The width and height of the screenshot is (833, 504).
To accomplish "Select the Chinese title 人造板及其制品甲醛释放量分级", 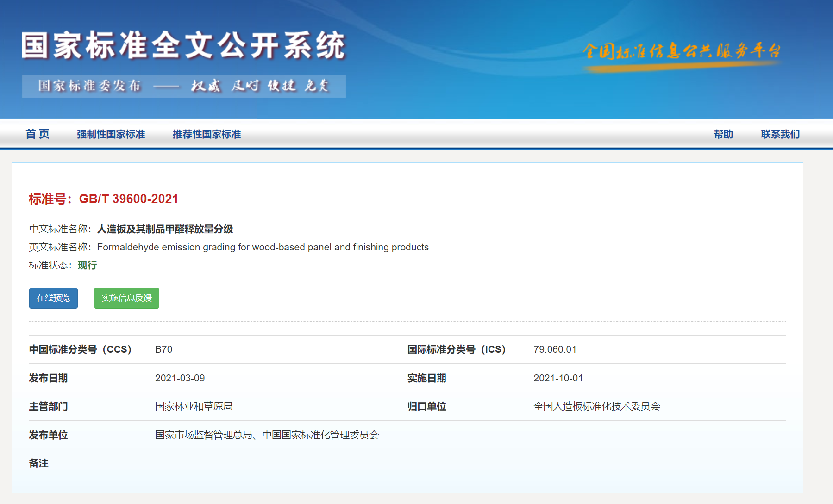I will click(165, 229).
